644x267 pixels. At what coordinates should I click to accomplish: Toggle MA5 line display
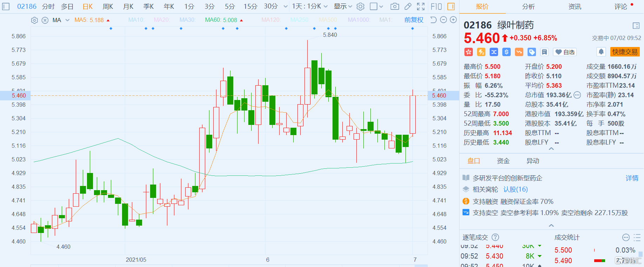pyautogui.click(x=89, y=20)
